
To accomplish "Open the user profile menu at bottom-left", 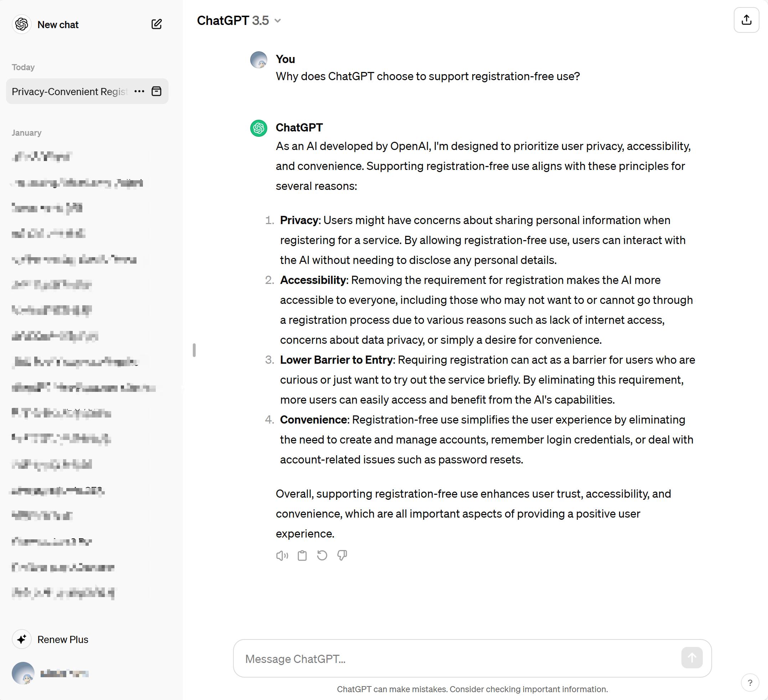I will [x=50, y=673].
